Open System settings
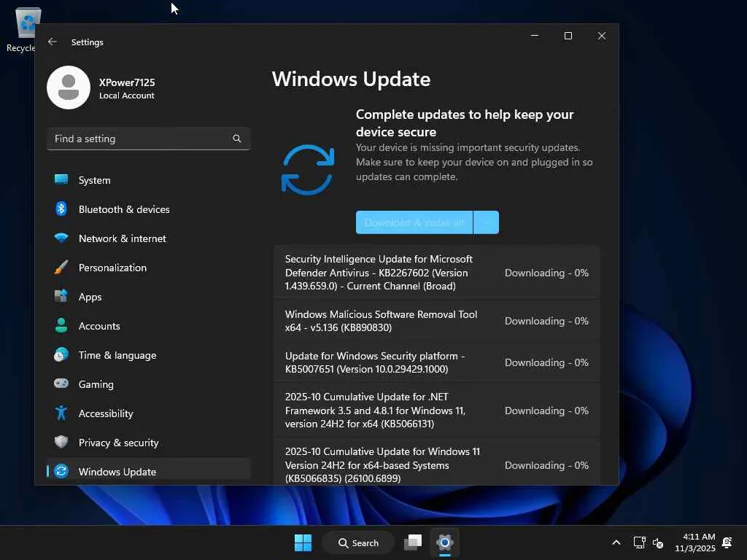The height and width of the screenshot is (560, 747). [149, 180]
